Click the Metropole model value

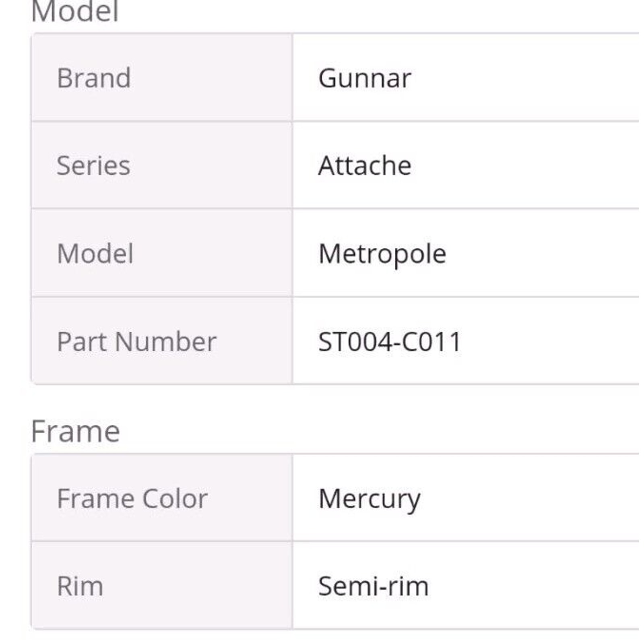tap(382, 254)
